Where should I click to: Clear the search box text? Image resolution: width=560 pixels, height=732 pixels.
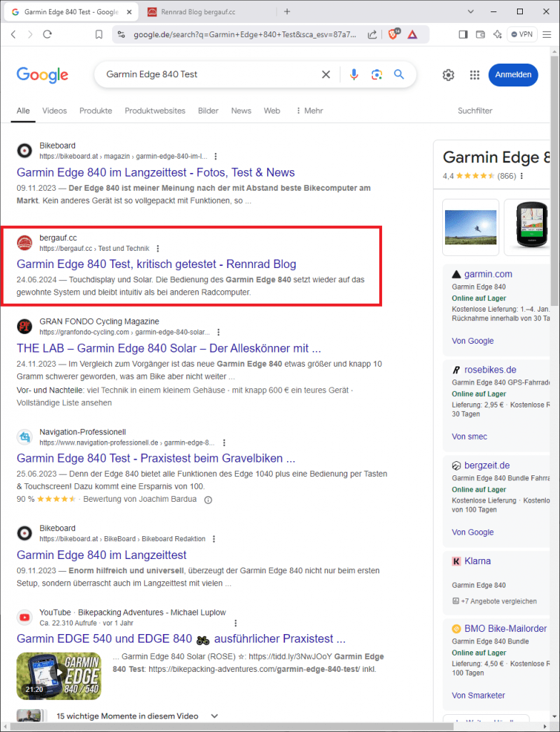coord(326,74)
